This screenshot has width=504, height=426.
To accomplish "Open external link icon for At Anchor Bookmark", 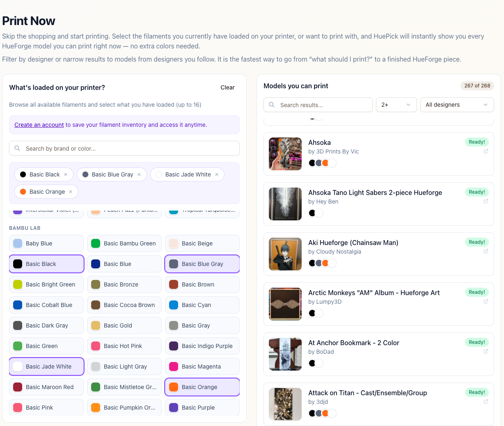I will click(486, 352).
